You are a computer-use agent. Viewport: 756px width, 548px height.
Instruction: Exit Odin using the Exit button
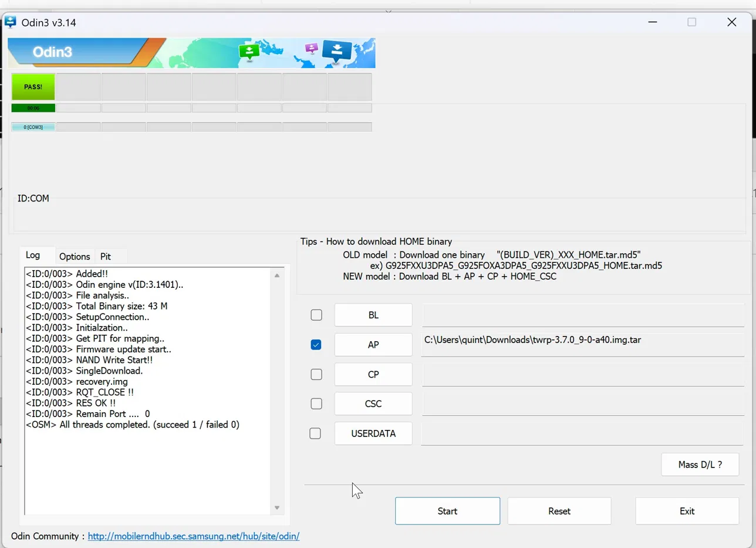(x=687, y=511)
